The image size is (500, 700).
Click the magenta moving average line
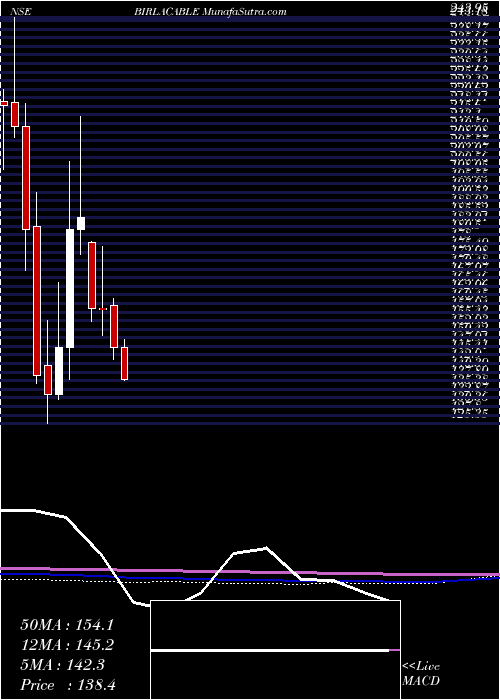click(250, 572)
